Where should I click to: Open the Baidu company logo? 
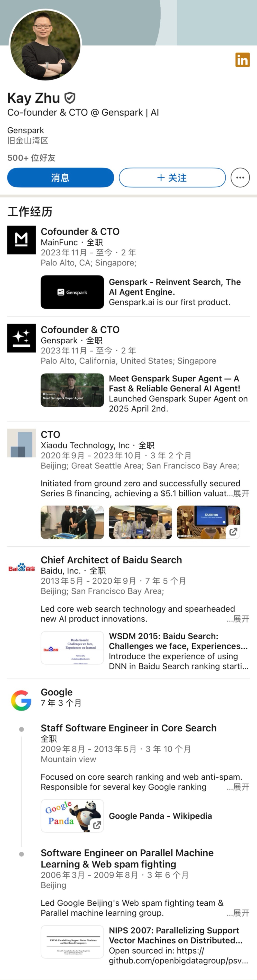click(21, 569)
